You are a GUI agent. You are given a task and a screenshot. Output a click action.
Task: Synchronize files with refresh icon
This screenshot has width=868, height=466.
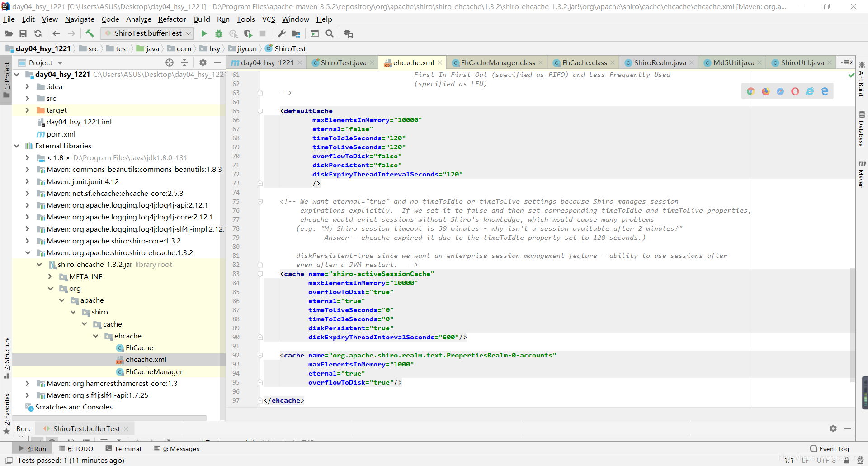38,33
